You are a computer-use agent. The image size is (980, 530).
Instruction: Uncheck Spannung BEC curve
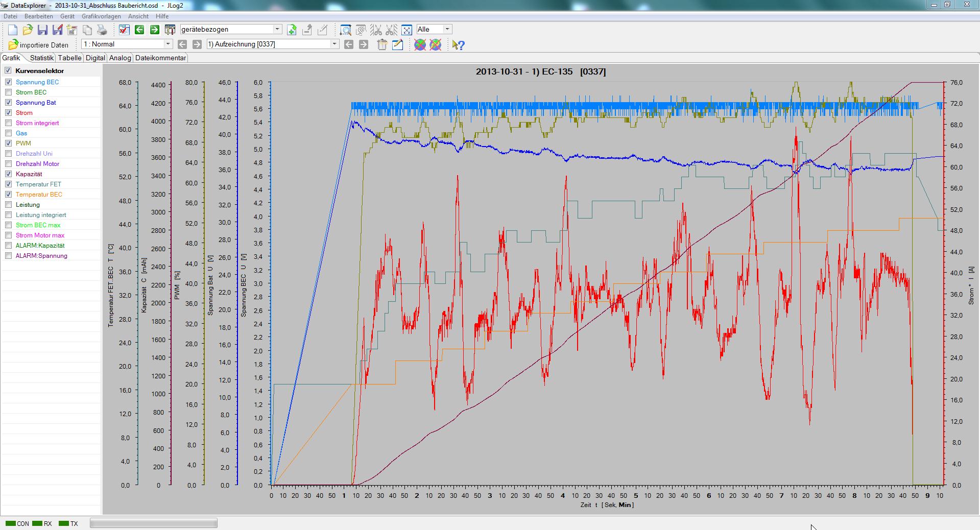click(8, 82)
